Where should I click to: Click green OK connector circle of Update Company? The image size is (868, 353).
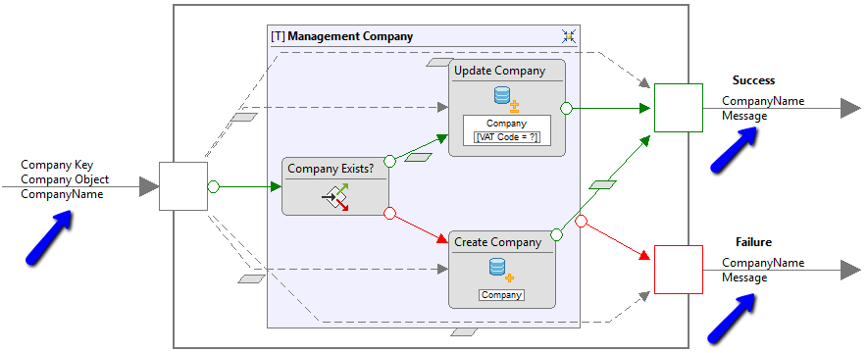tap(566, 109)
